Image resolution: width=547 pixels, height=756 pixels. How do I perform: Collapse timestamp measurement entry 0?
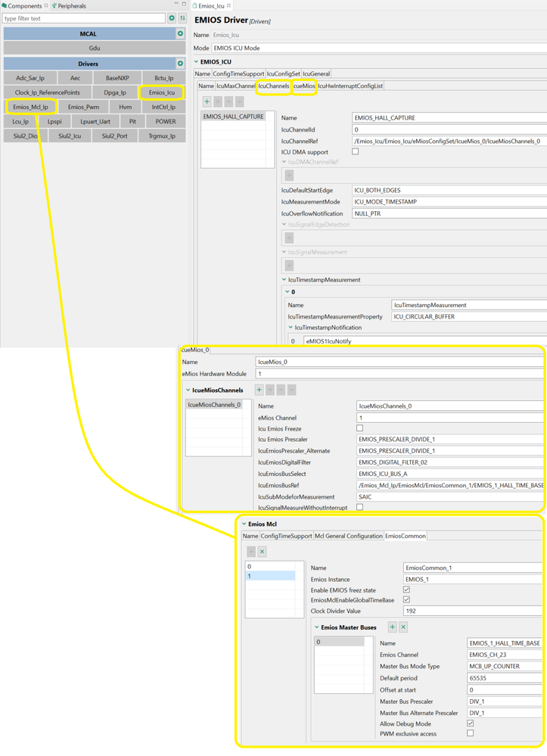click(287, 291)
